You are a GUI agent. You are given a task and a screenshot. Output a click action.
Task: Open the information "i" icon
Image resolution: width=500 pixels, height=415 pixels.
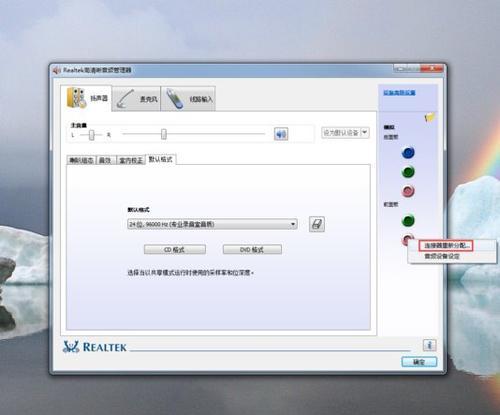[x=430, y=345]
